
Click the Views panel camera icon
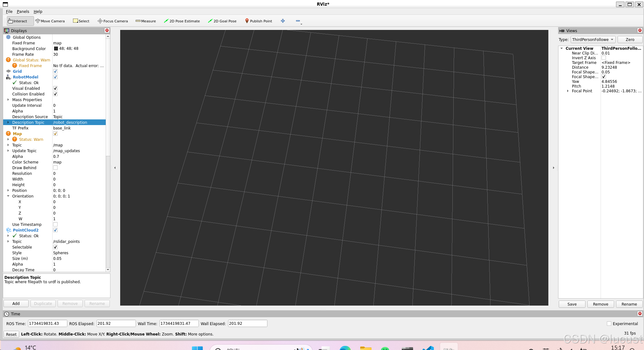click(562, 31)
